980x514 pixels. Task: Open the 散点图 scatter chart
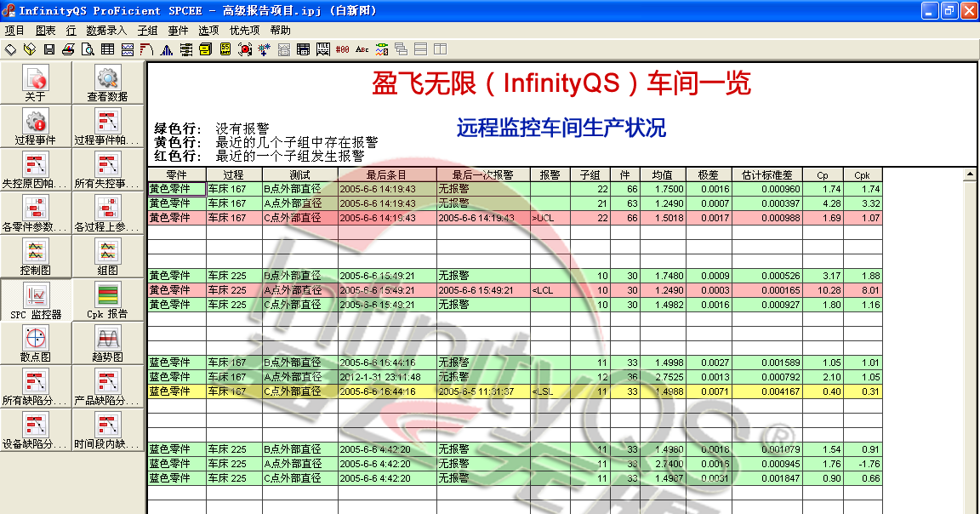pyautogui.click(x=36, y=343)
